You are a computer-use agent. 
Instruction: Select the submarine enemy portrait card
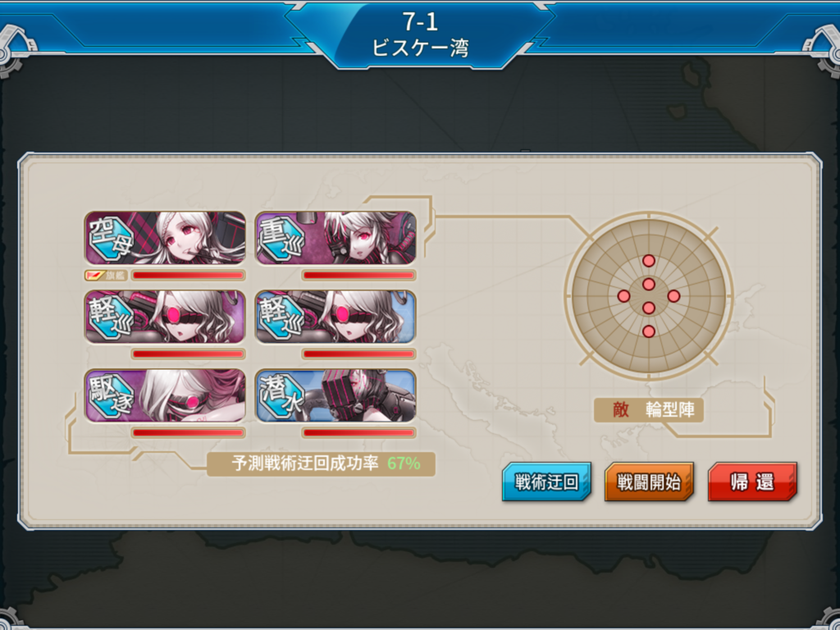pos(336,395)
